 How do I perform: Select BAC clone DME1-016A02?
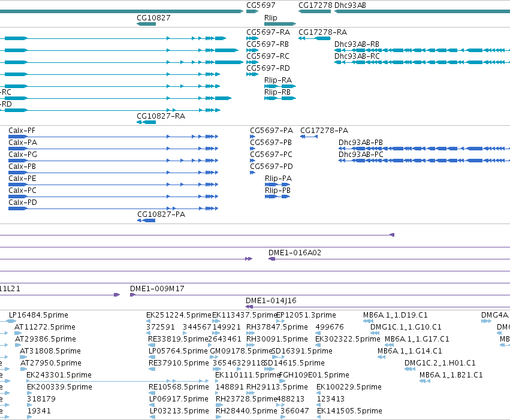[295, 253]
